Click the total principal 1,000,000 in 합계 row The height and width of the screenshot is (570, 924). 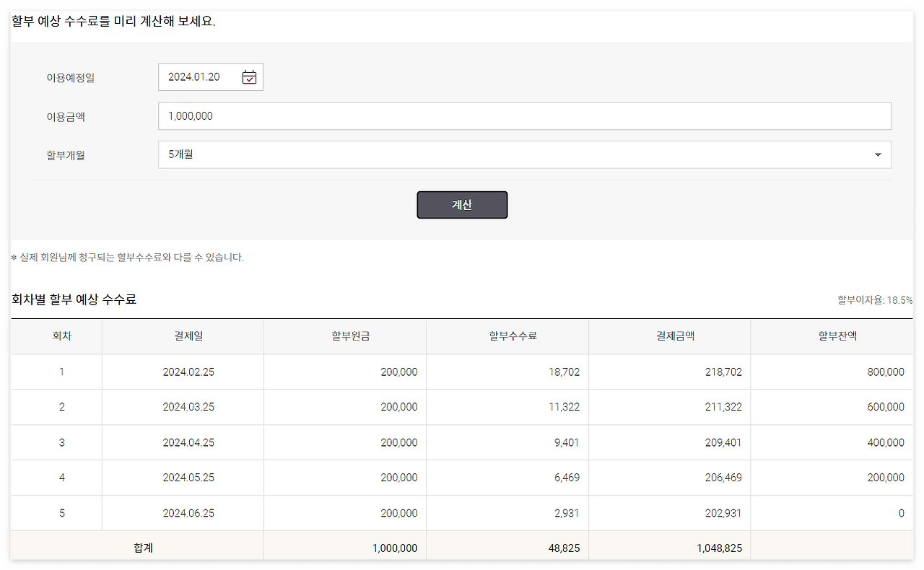point(395,548)
